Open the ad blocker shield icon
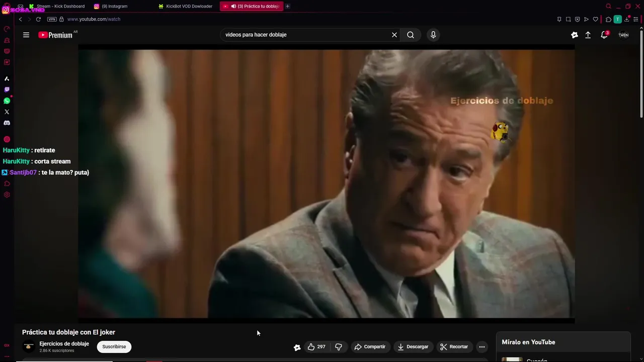This screenshot has width=644, height=362. (x=577, y=19)
